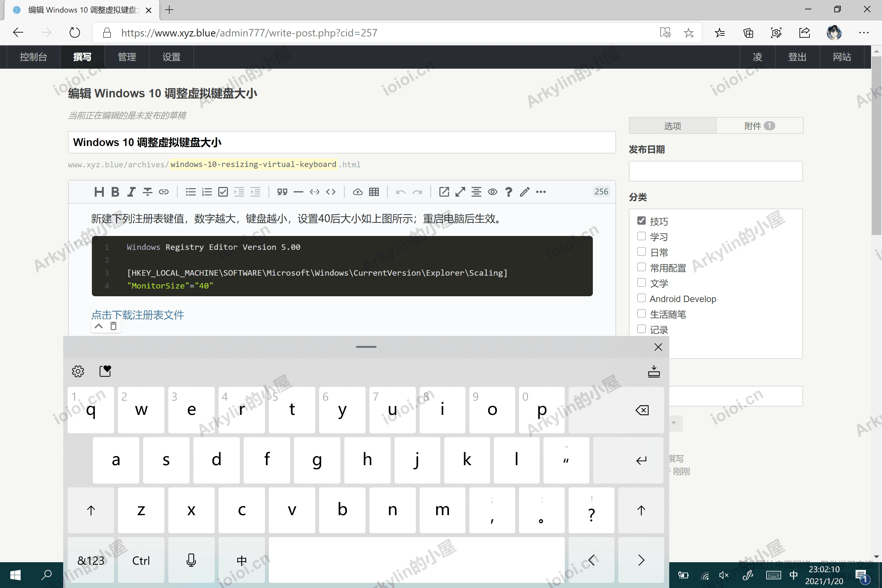882x588 pixels.
Task: Upload a file with the cloud icon
Action: click(358, 192)
